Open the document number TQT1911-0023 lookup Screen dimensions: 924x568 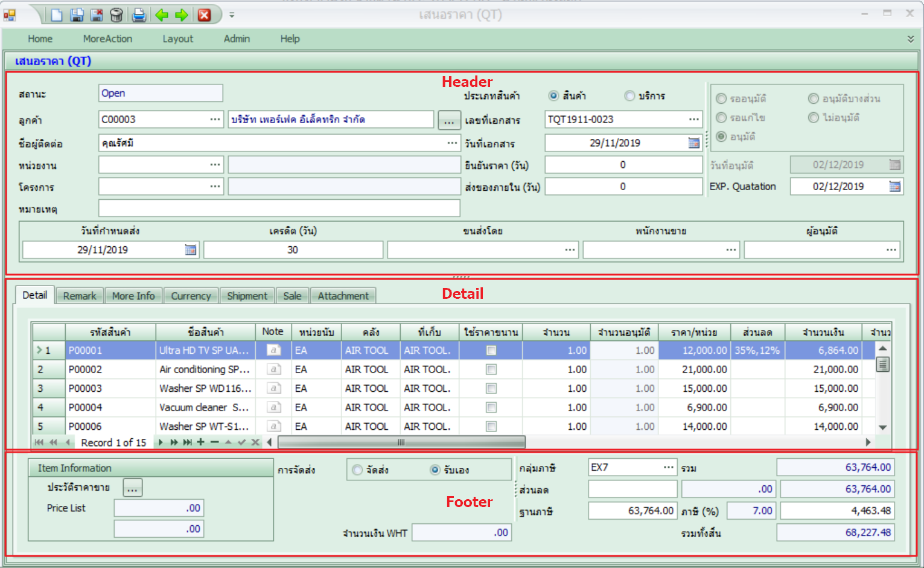[694, 120]
